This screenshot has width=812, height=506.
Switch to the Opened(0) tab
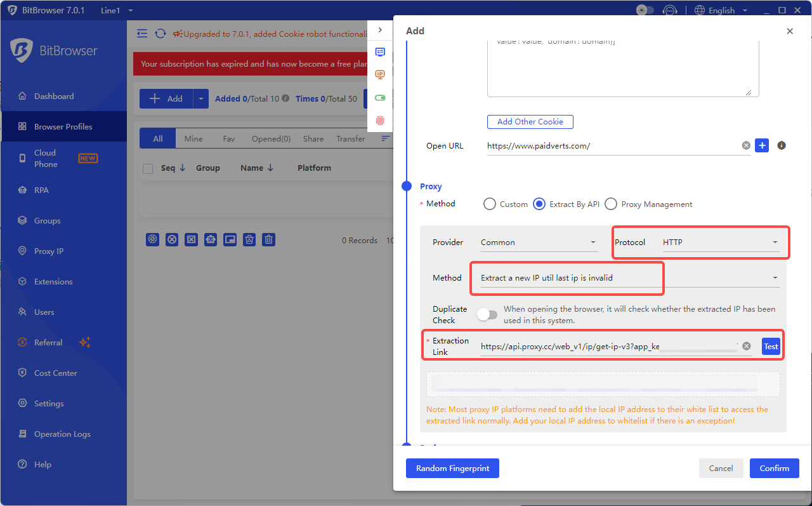271,138
